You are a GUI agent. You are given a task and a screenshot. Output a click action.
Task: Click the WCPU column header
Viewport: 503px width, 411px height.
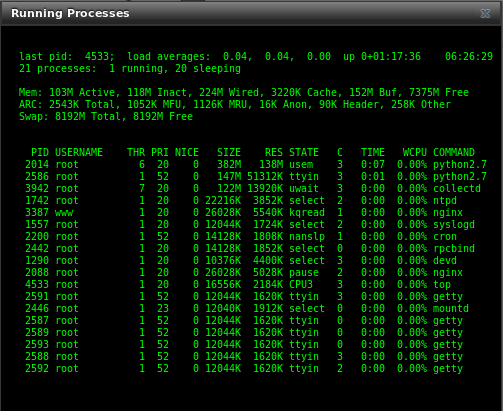[x=415, y=152]
